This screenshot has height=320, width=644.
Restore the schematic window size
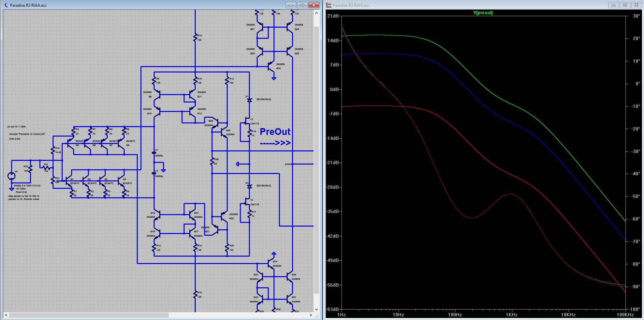pos(302,5)
